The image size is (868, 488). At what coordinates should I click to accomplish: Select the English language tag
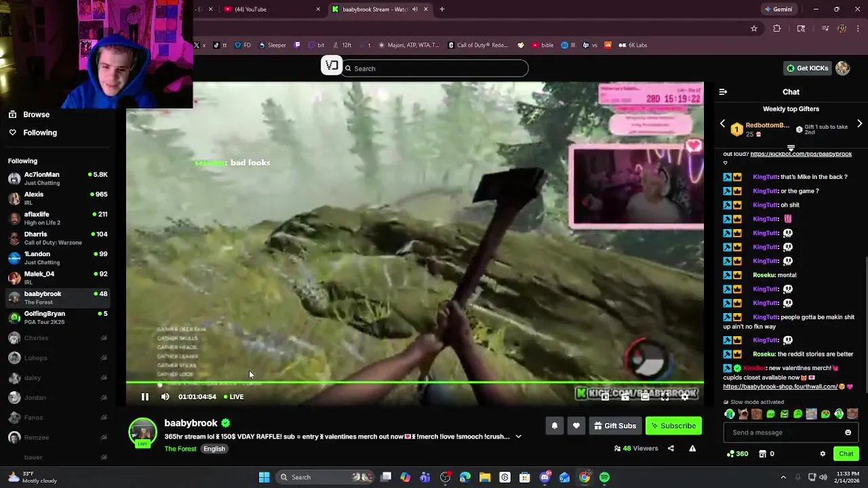(x=214, y=449)
